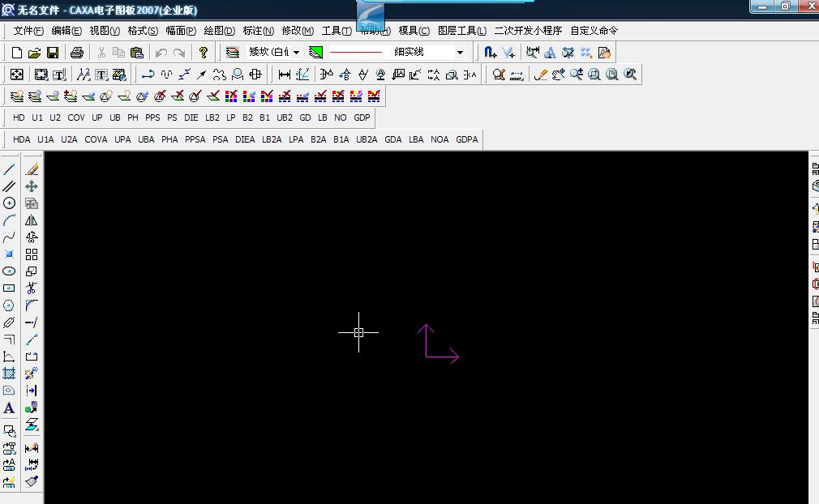Select the Spline curve tool

(x=9, y=237)
